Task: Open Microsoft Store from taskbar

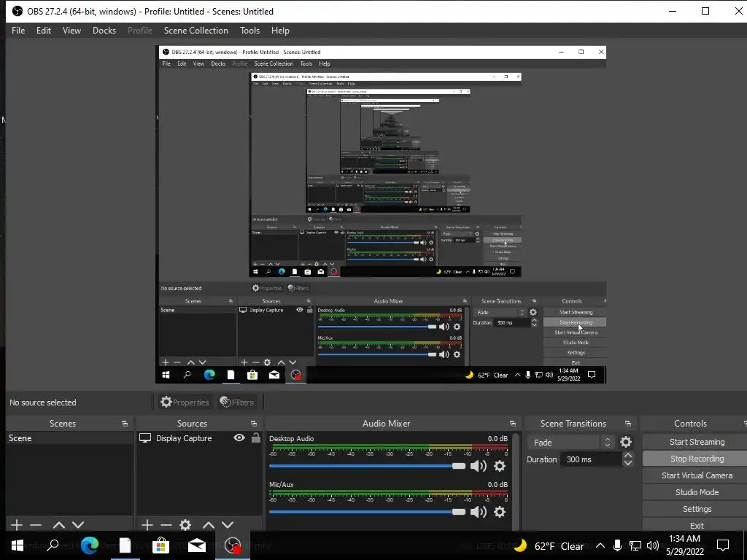Action: click(x=160, y=545)
